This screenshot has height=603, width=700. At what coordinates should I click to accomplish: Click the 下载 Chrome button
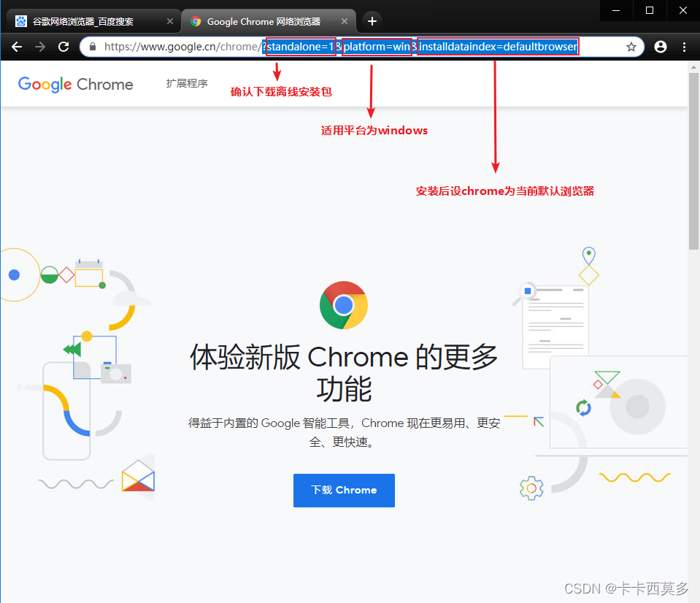(x=344, y=490)
